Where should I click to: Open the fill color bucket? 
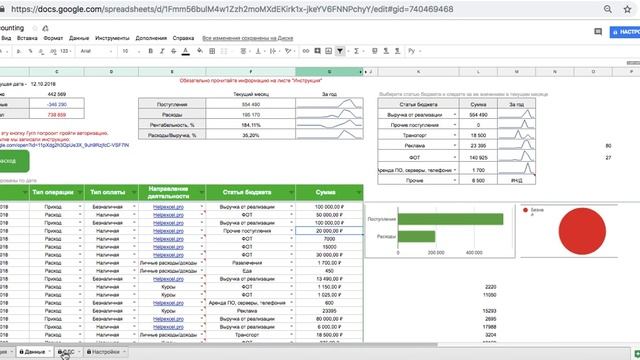click(200, 51)
